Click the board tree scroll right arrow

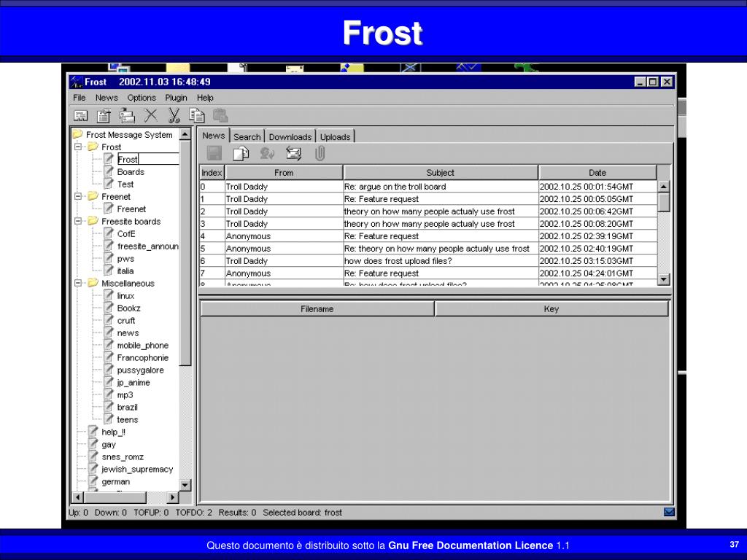tap(172, 497)
